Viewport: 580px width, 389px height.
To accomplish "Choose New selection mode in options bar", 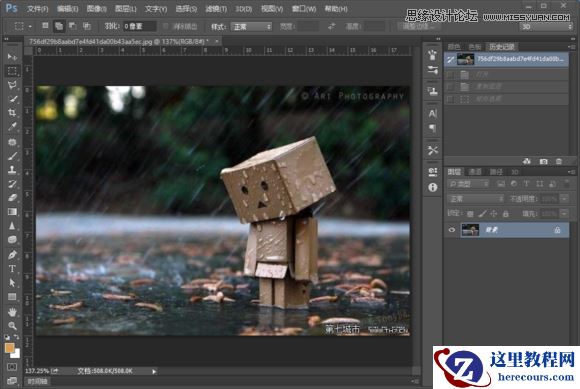I will pos(45,26).
